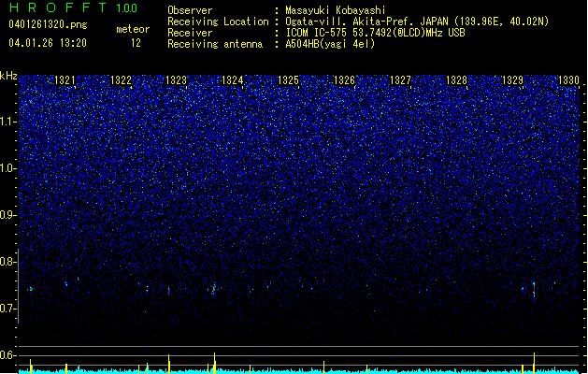Click the red meteor echo just before 1323
The height and width of the screenshot is (374, 588).
[169, 291]
